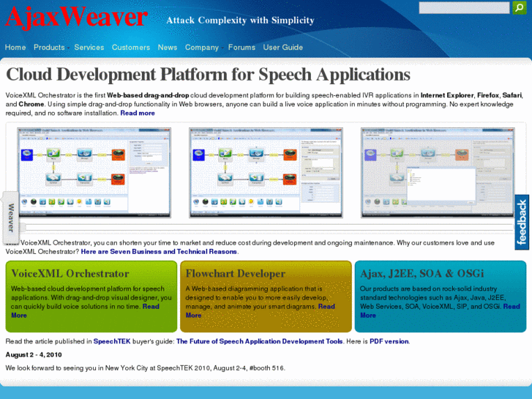Expand the Products dropdown arrow

coord(68,48)
